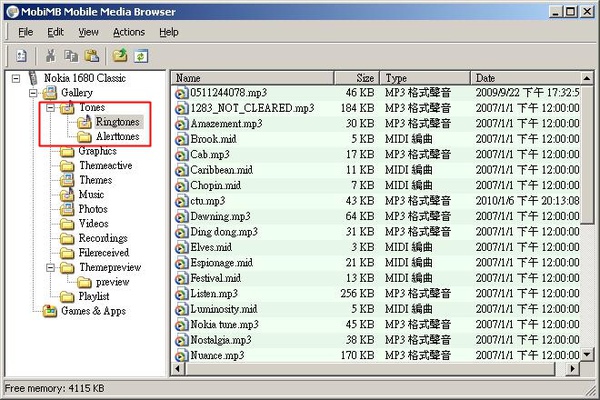Click the Music folder icon
This screenshot has height=400, width=600.
(x=67, y=194)
